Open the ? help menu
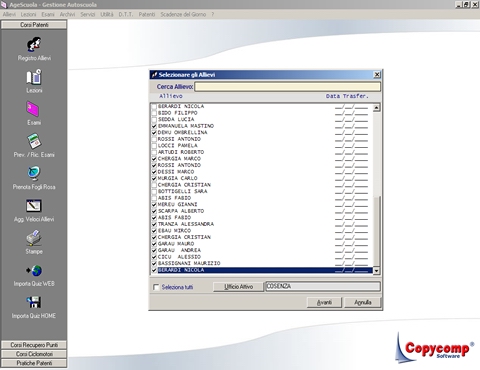This screenshot has width=480, height=370. click(213, 14)
